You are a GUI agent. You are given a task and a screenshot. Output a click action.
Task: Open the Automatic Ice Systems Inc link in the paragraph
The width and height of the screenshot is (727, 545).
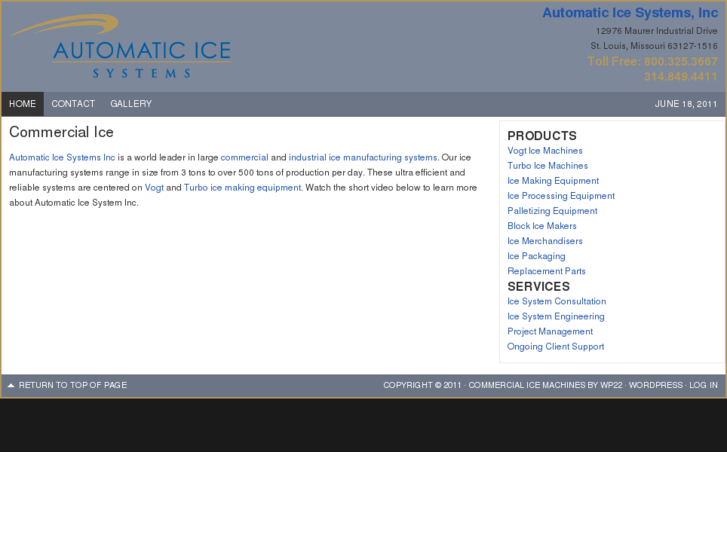[62, 158]
